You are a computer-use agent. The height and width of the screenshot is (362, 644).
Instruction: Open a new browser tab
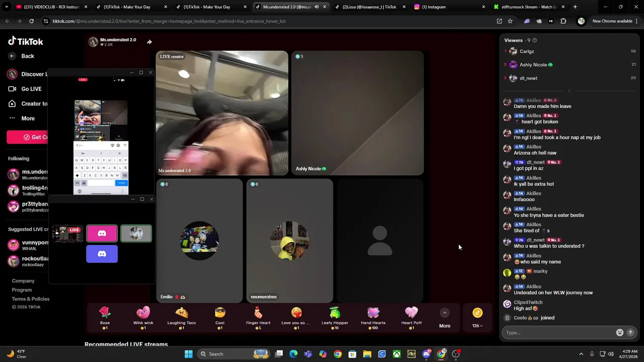pyautogui.click(x=575, y=7)
